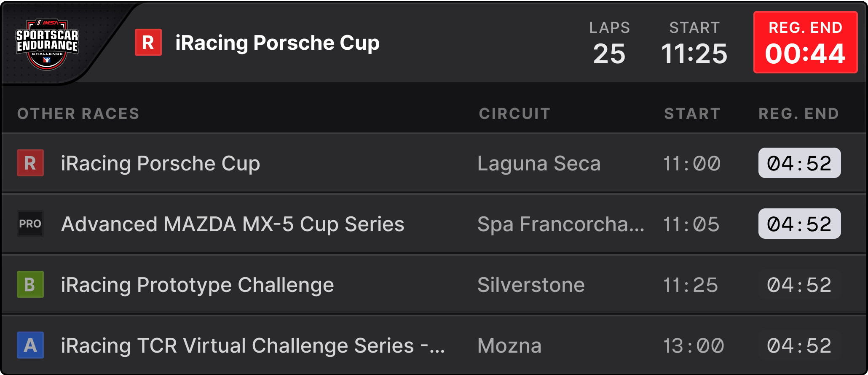This screenshot has width=868, height=375.
Task: Click the IMSA Sportscar Endurance Challenge logo
Action: pos(47,43)
